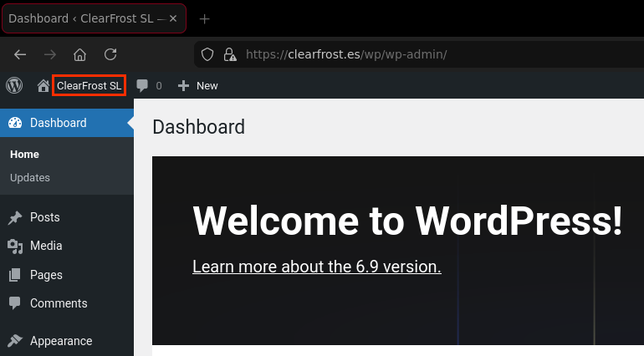
Task: Click the Pages document icon
Action: pos(15,275)
